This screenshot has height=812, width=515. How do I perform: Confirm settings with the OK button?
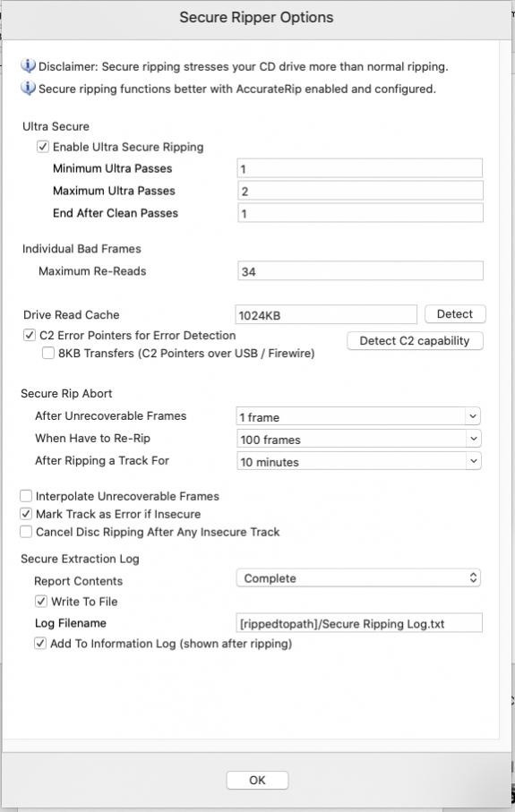257,780
